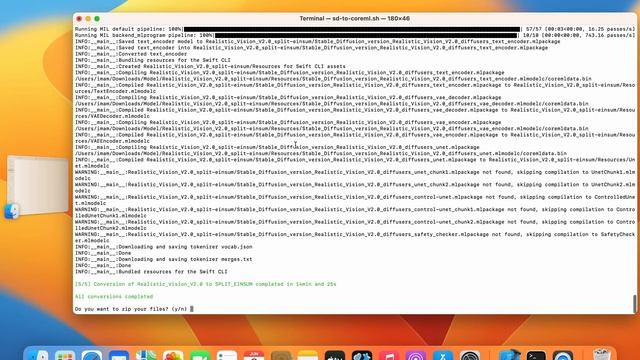Click the '[5/5] Conversion of Realistic_Vision_V2.0' line
640x360 pixels.
click(x=205, y=284)
